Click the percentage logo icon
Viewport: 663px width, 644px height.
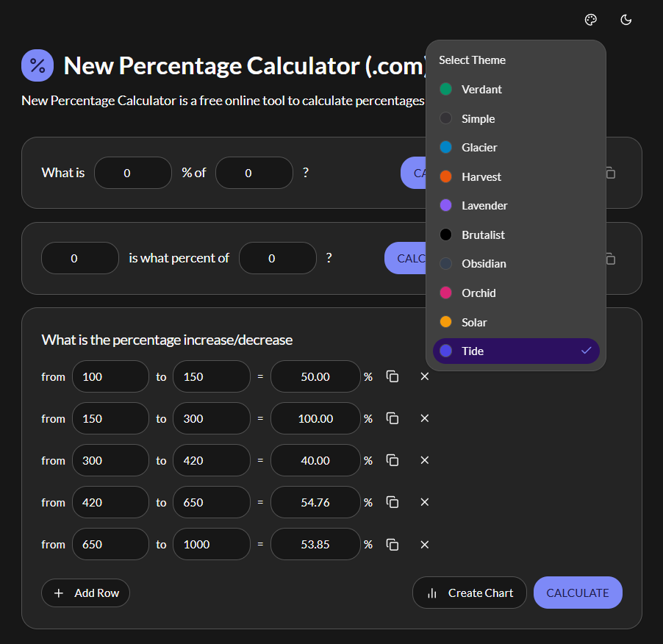tap(37, 65)
